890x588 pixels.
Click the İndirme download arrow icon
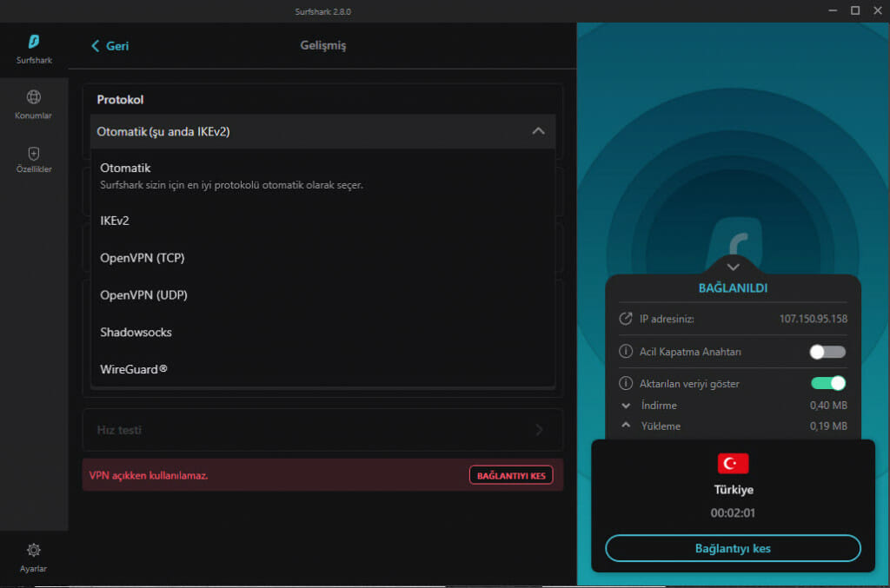(626, 406)
